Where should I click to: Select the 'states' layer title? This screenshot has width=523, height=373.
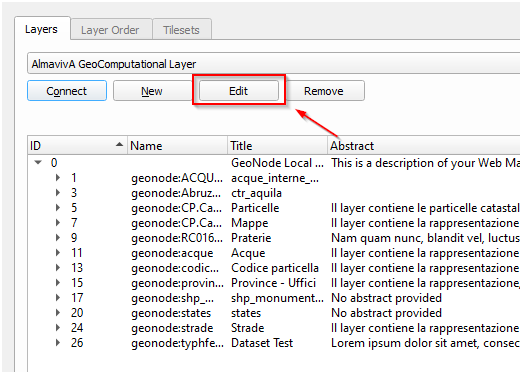[246, 313]
